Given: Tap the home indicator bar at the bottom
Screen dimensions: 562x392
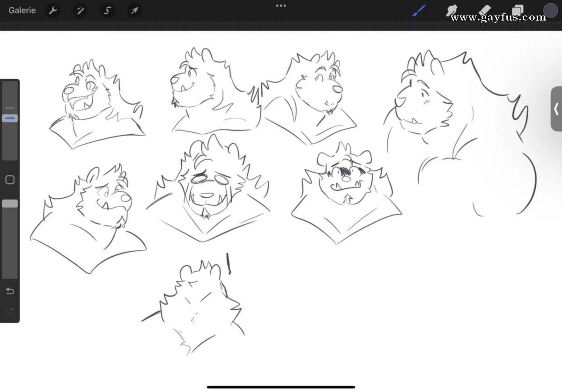Looking at the screenshot, I should [281, 387].
